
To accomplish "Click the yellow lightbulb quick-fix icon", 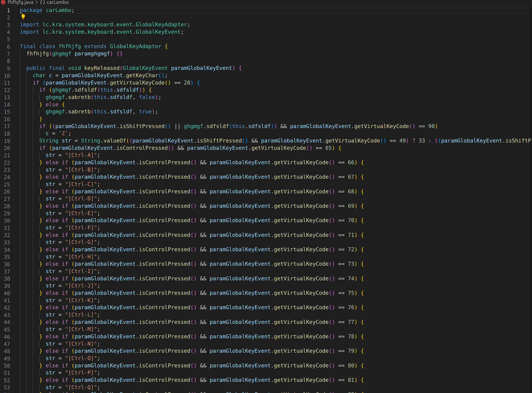I will pos(23,17).
